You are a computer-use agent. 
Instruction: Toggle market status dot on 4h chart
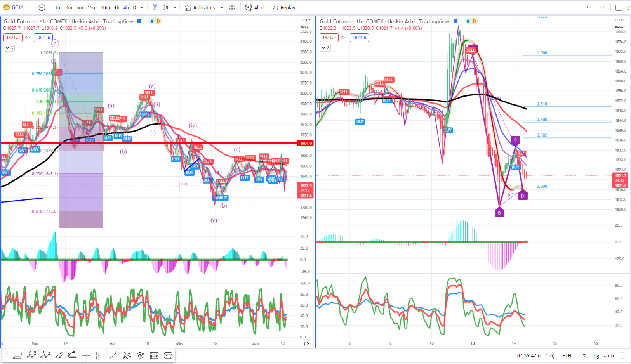[x=152, y=21]
